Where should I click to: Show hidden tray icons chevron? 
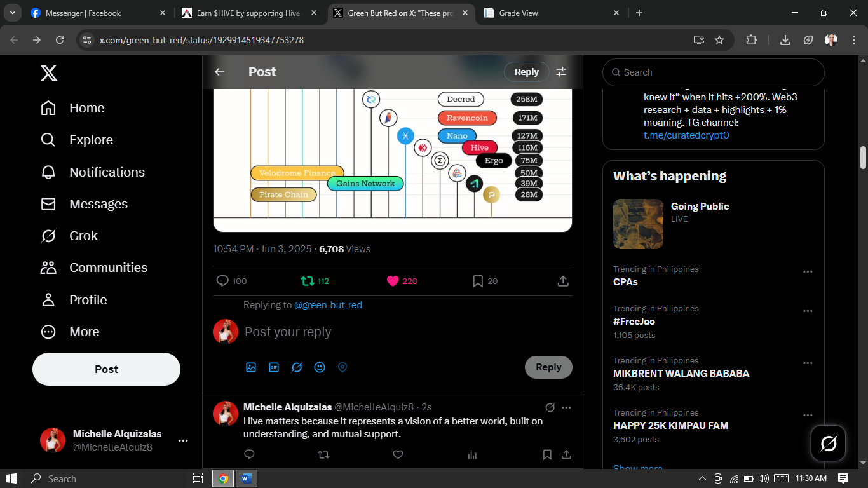702,478
